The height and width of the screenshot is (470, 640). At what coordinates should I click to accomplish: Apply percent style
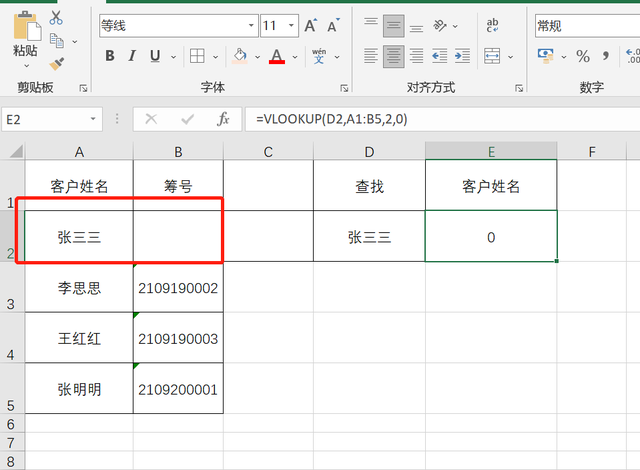coord(583,56)
